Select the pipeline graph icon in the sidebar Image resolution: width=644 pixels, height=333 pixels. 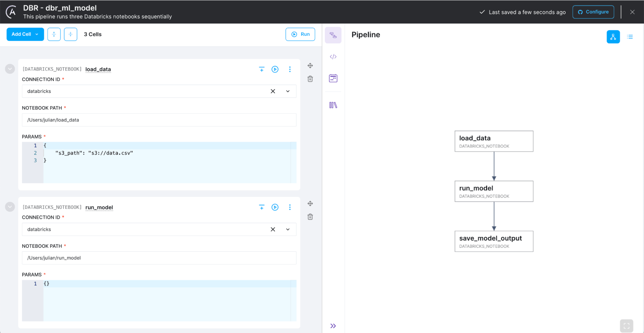click(333, 35)
